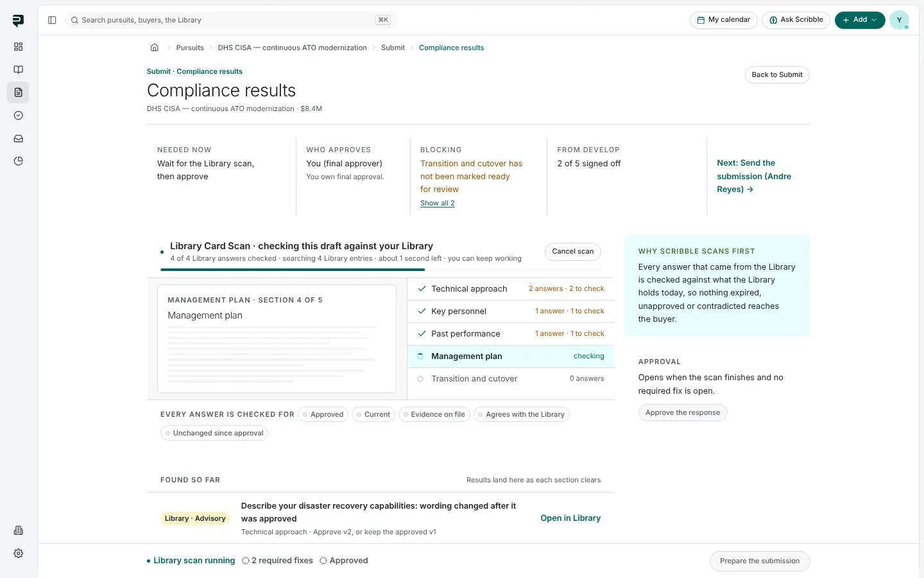This screenshot has height=578, width=924.
Task: Click Agrees with the Library chip
Action: (x=522, y=414)
